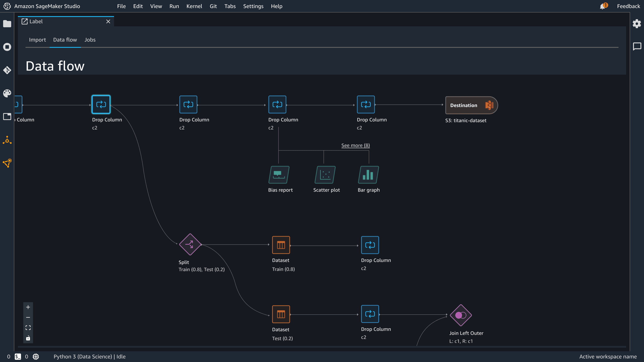Close the Label tab

[x=108, y=21]
